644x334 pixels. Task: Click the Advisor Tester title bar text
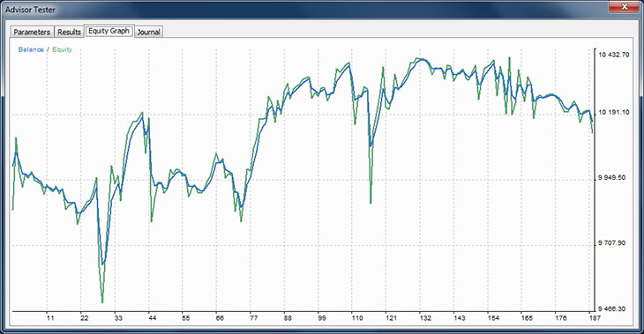[x=30, y=10]
